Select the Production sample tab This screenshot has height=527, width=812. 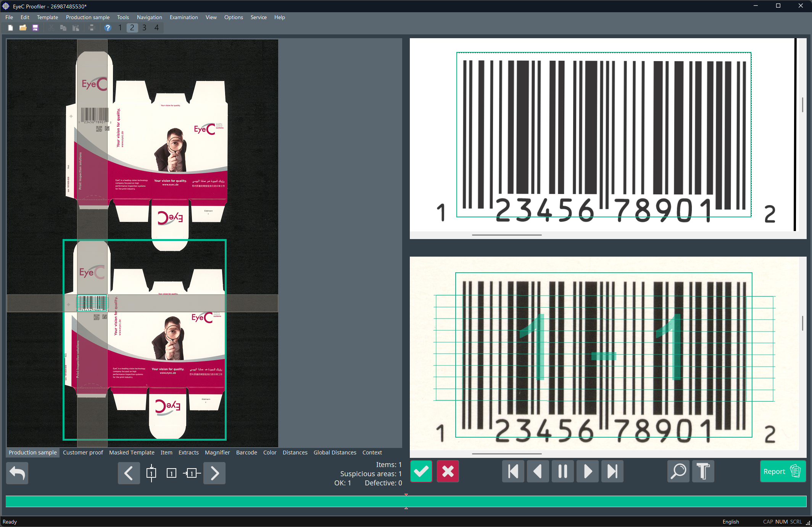click(x=33, y=453)
